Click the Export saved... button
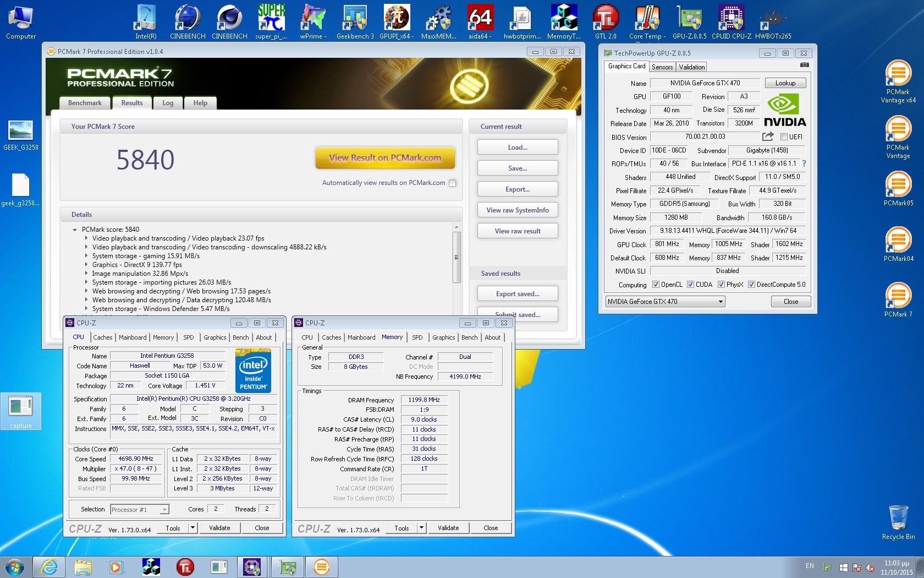The width and height of the screenshot is (924, 578). [518, 294]
